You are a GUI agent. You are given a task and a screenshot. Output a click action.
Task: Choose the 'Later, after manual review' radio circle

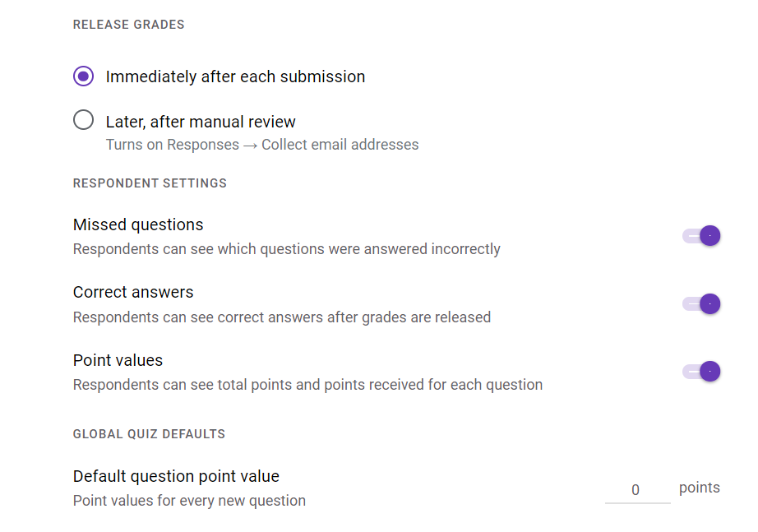coord(83,121)
